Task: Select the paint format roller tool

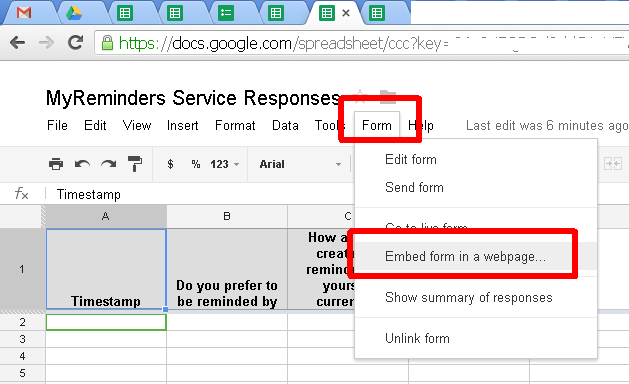Action: click(x=135, y=164)
